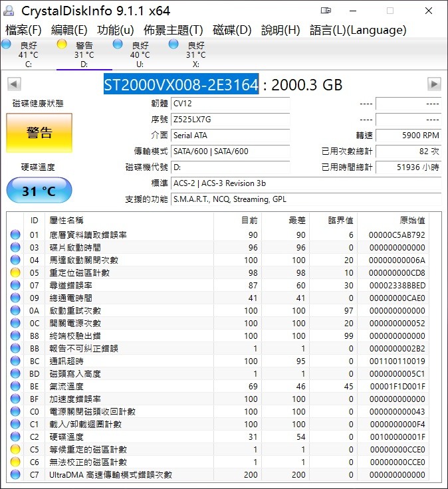Click status icon of attribute BB 報告不可糾正錯誤
The image size is (448, 489).
pyautogui.click(x=15, y=348)
